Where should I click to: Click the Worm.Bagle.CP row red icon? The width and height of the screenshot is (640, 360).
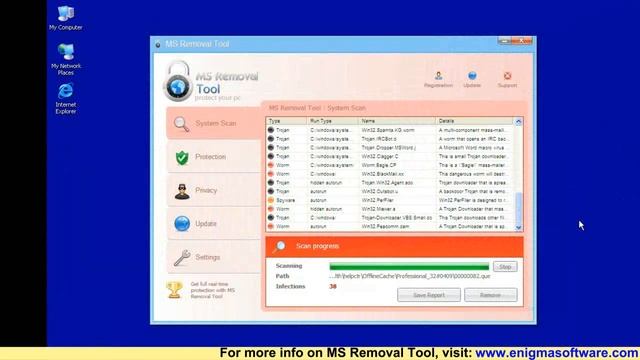pos(271,165)
